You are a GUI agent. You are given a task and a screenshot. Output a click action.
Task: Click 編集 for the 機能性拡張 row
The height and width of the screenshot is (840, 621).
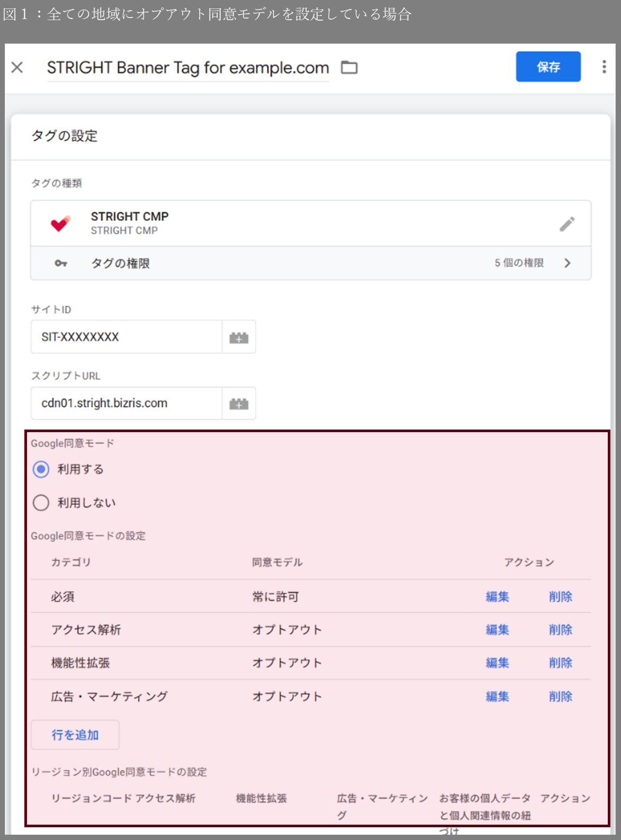(497, 663)
